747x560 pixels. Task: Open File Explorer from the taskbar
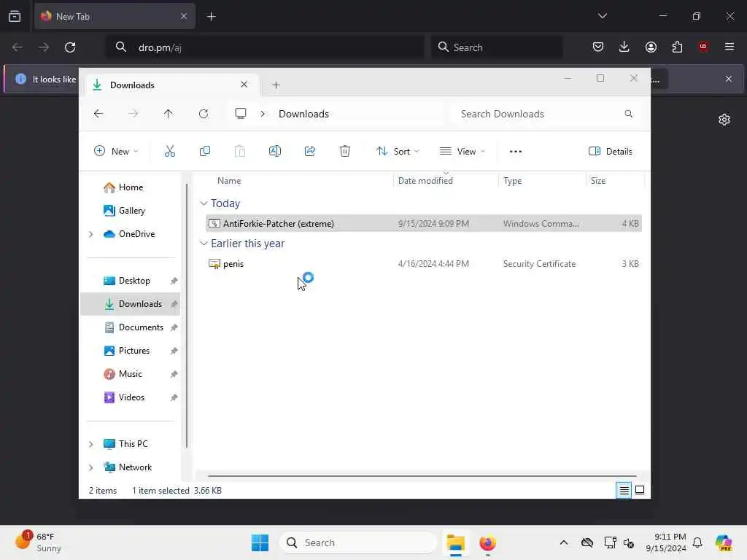pos(455,542)
